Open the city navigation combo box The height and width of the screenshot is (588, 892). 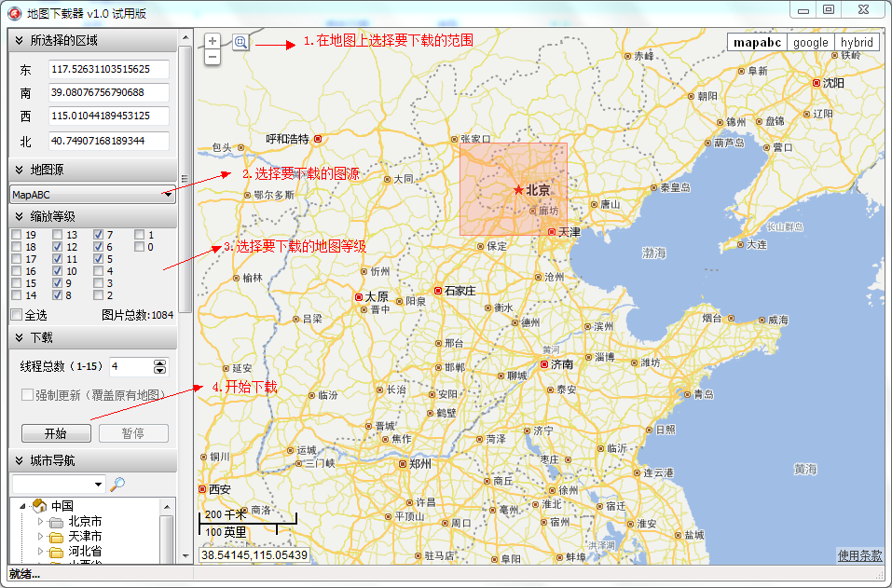click(59, 484)
